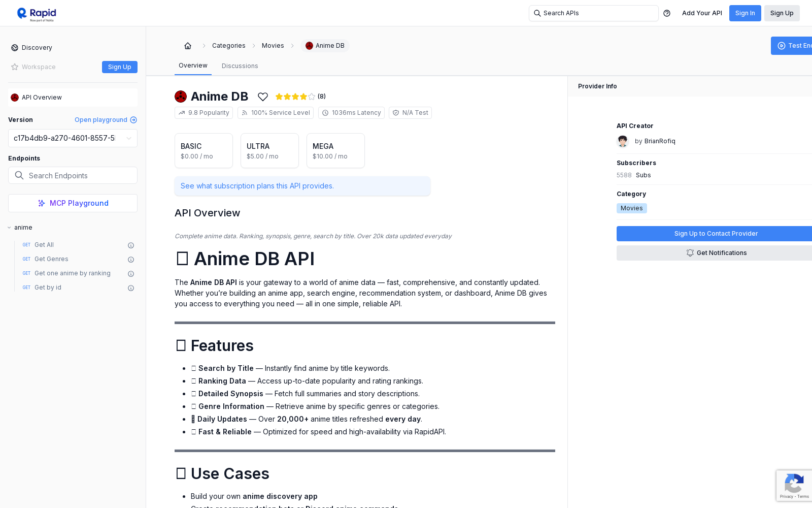This screenshot has height=508, width=812.
Task: Select the MEGA pricing plan card
Action: coord(335,151)
